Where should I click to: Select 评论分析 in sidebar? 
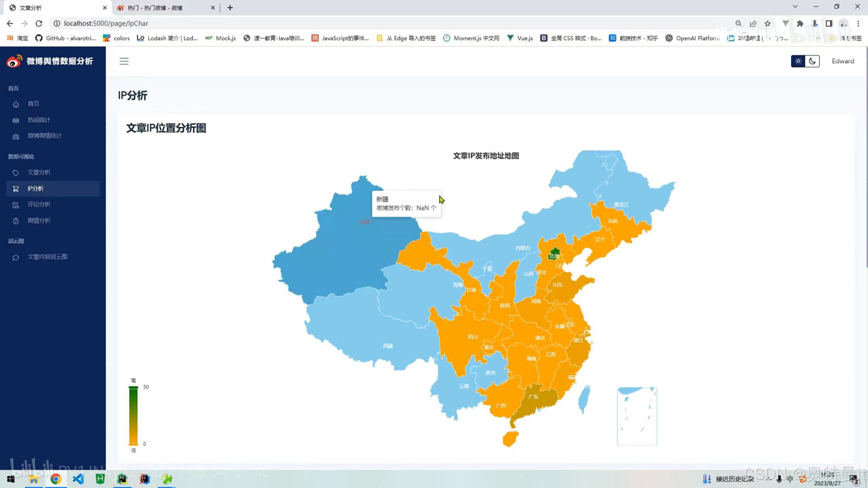point(39,204)
